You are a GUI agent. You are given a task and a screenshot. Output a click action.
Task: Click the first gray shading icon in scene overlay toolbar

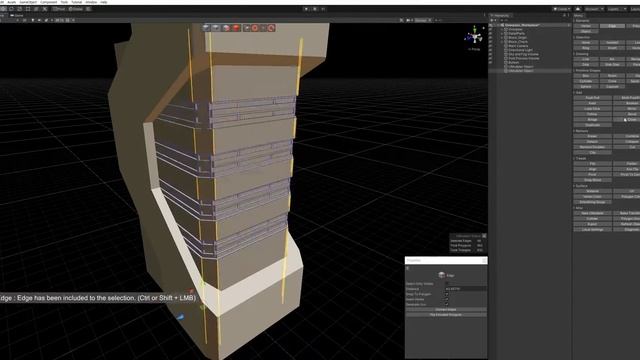pos(206,28)
